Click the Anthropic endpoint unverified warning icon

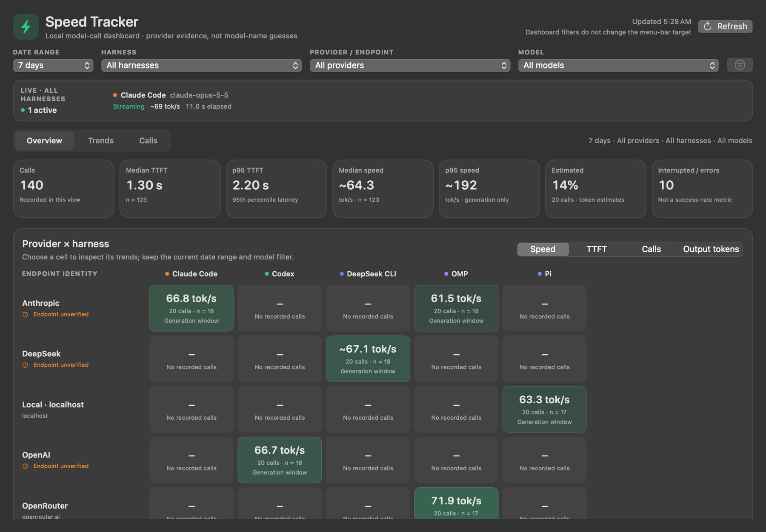[25, 315]
